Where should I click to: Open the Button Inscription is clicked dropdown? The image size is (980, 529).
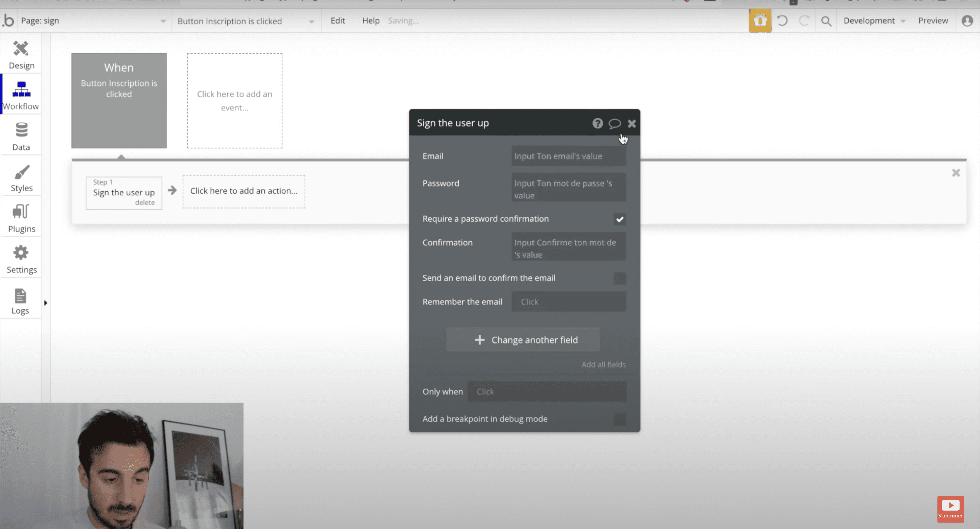(312, 21)
